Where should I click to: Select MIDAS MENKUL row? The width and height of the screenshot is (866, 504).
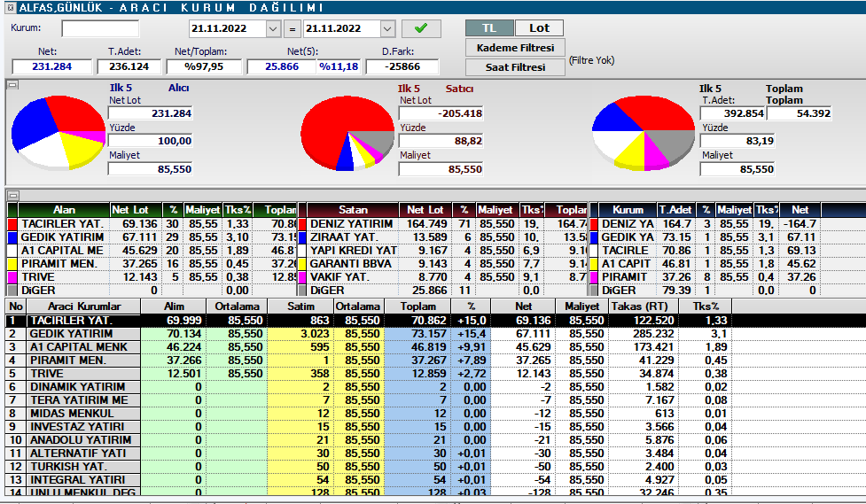[436, 414]
